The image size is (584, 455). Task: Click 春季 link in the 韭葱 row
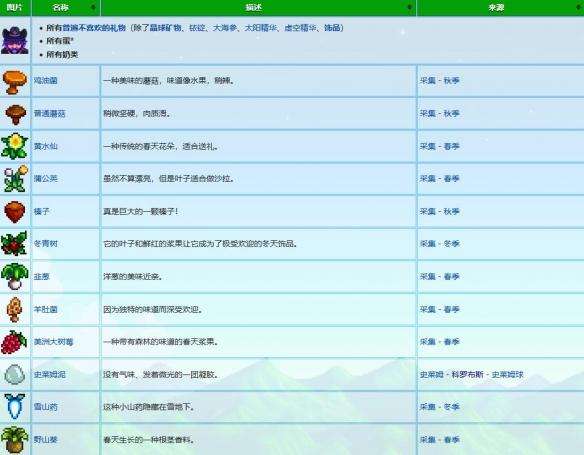[451, 276]
